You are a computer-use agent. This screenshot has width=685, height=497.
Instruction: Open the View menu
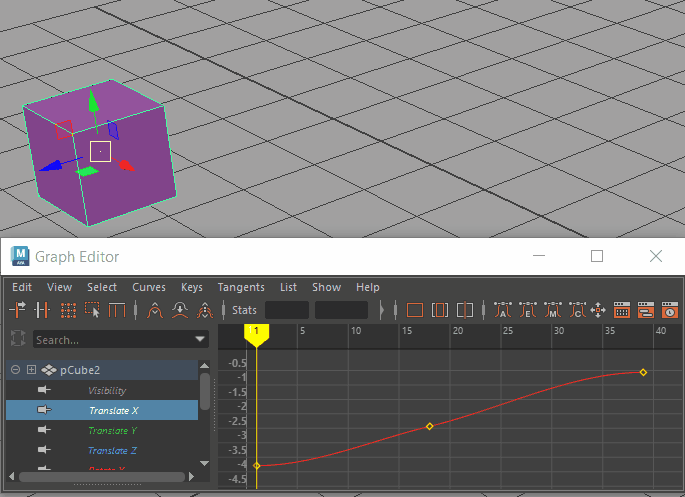coord(59,287)
